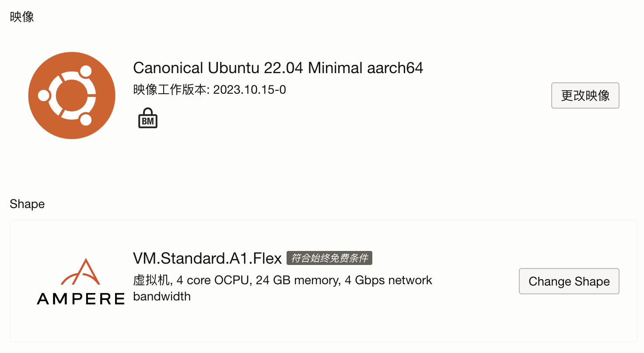Click the 4 Gbps network text
The image size is (644, 353).
coord(388,280)
